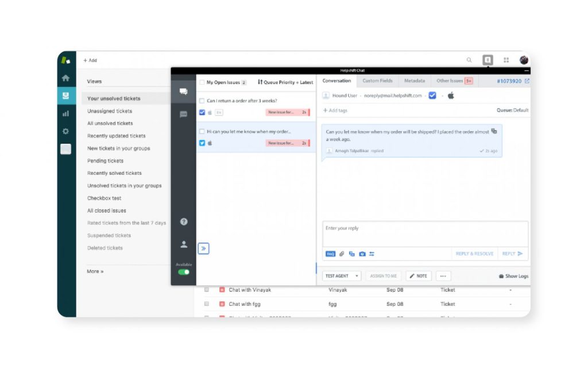Click the camera screenshot icon in reply toolbar
Viewport: 588px width, 368px height.
(362, 254)
